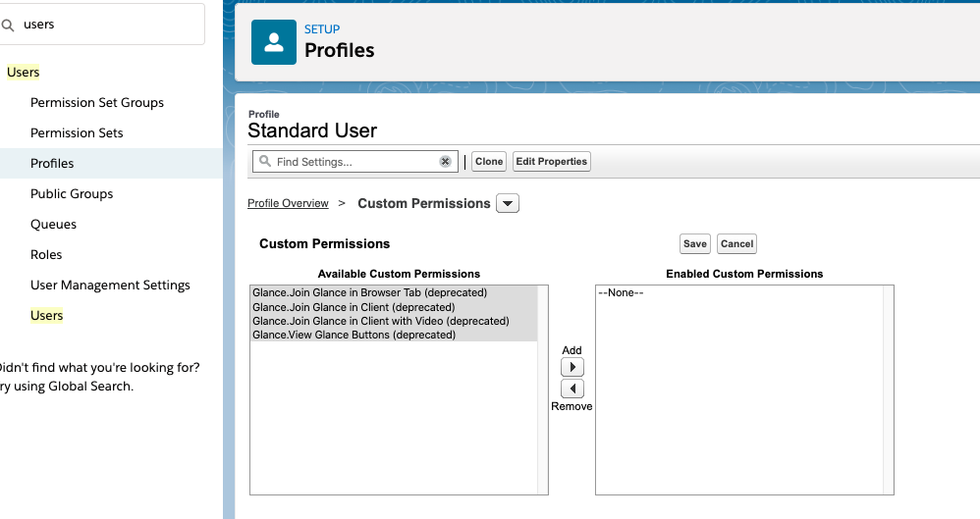Click the Add right-arrow button
Image resolution: width=980 pixels, height=519 pixels.
tap(572, 367)
